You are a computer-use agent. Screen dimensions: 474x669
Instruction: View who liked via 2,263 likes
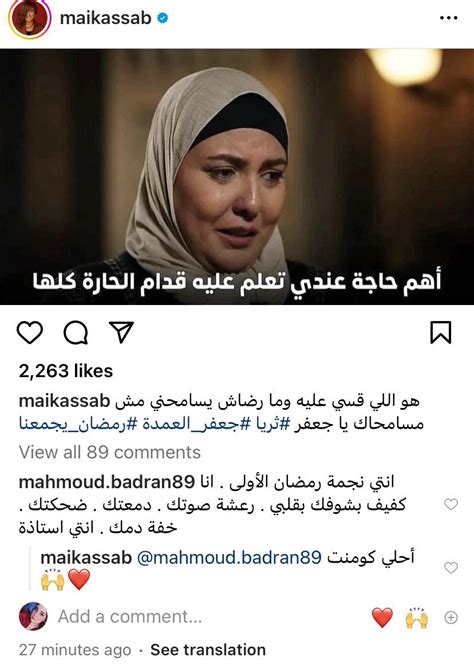pos(66,371)
